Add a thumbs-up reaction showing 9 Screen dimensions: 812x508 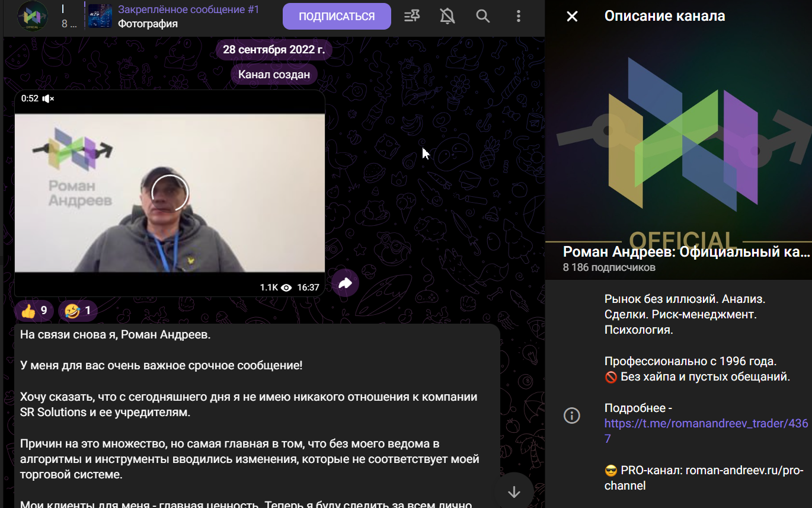[34, 311]
